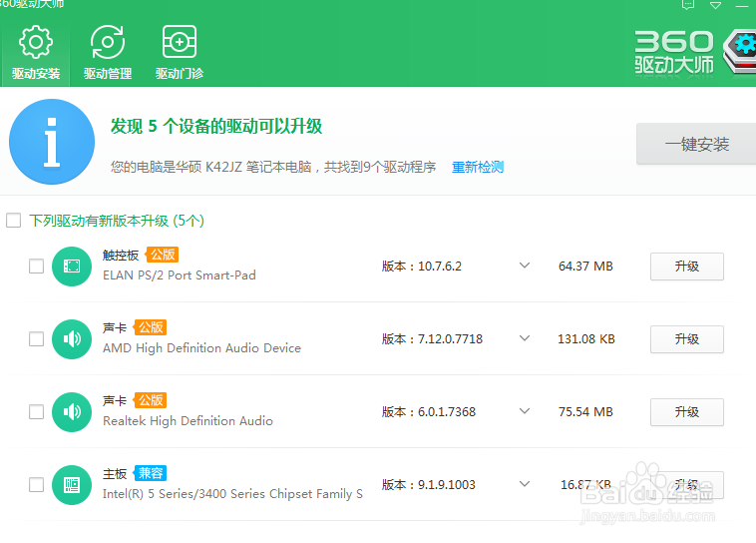Viewport: 756px width, 543px height.
Task: Click 升级 for Realtek audio driver
Action: 686,412
